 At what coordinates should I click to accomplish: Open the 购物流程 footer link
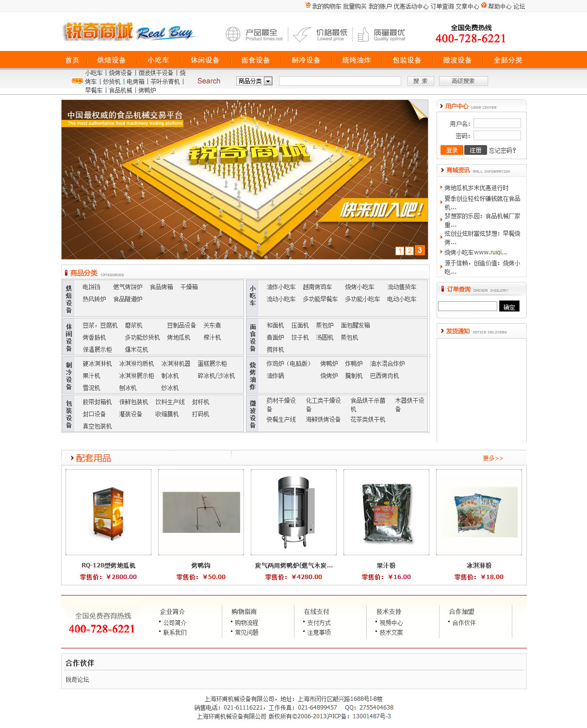point(246,623)
